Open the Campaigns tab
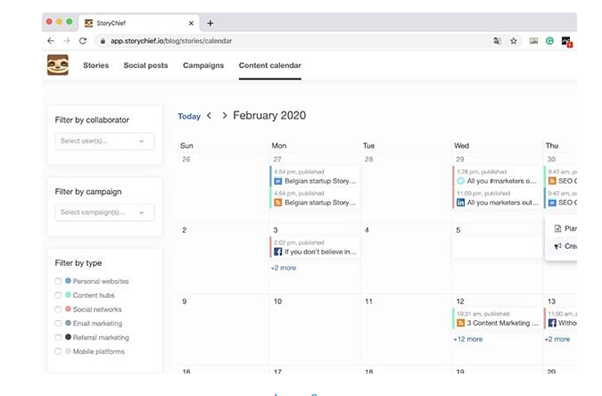The width and height of the screenshot is (602, 396). point(203,65)
